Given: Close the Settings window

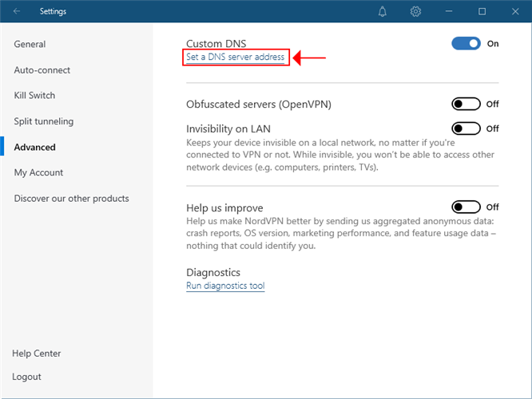Looking at the screenshot, I should click(514, 12).
